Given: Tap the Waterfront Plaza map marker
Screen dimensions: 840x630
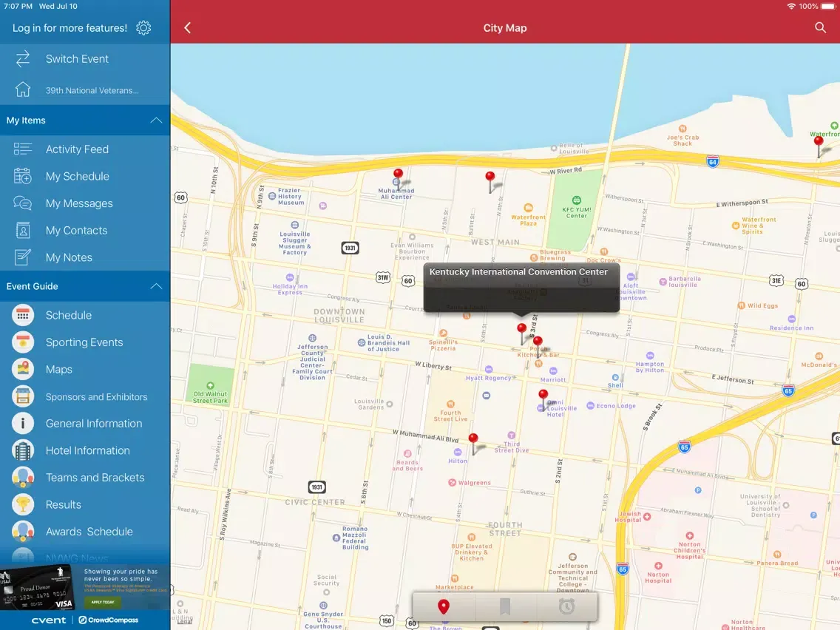Looking at the screenshot, I should tap(528, 208).
